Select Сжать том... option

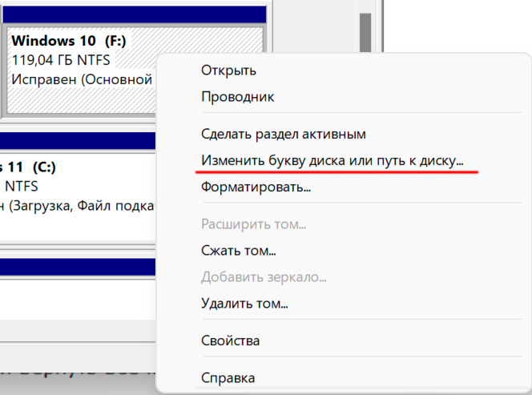(239, 251)
